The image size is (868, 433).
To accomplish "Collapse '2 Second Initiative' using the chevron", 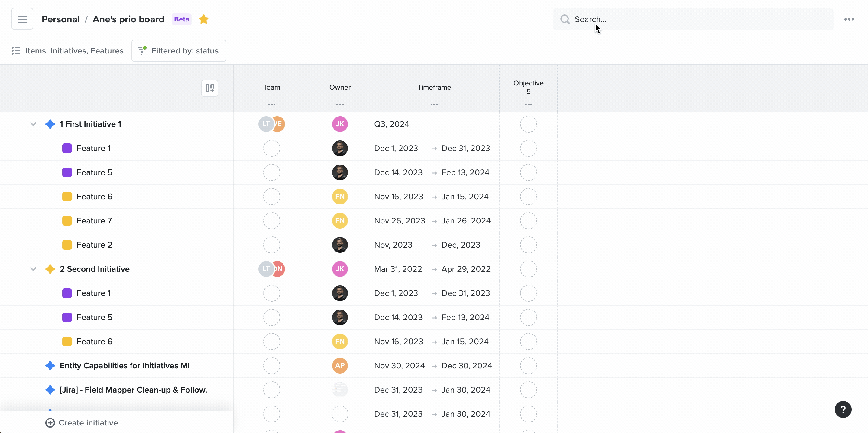I will (33, 269).
